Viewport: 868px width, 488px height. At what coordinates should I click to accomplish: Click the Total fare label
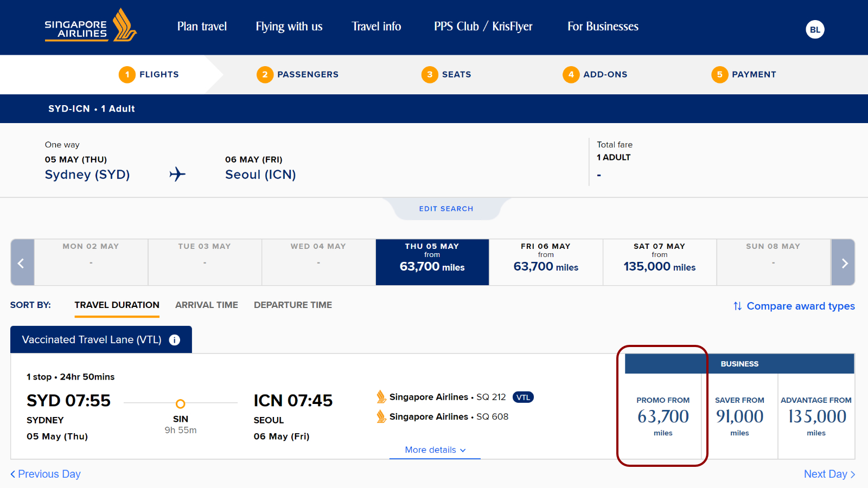tap(615, 145)
